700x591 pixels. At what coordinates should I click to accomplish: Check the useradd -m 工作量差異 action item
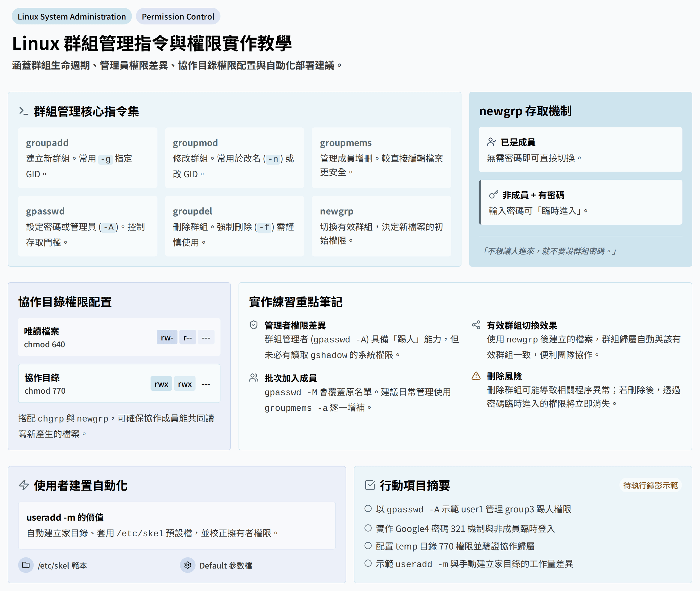[368, 563]
